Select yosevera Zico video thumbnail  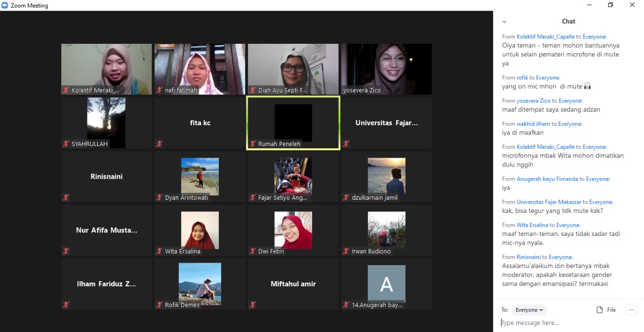(x=386, y=69)
